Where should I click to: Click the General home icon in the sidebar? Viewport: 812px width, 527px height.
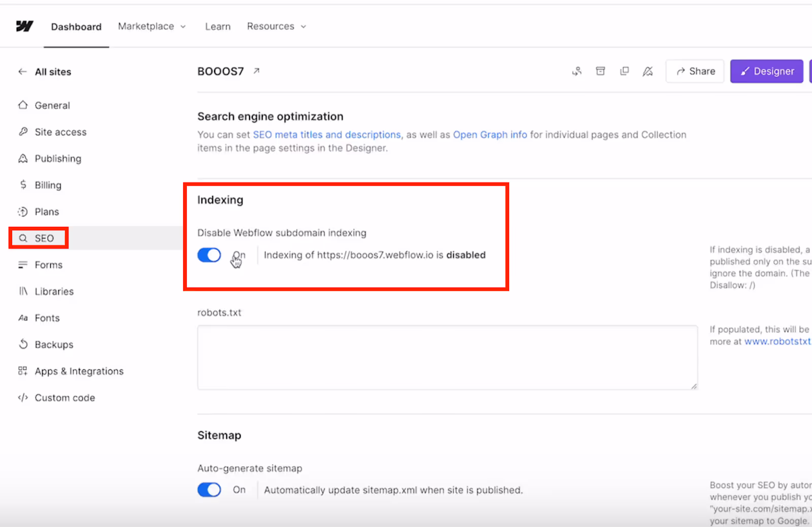23,105
